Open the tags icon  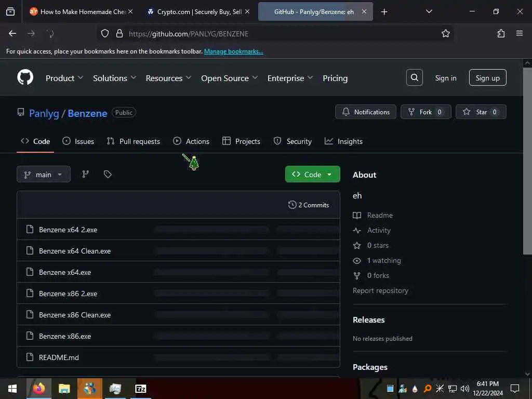[x=108, y=174]
